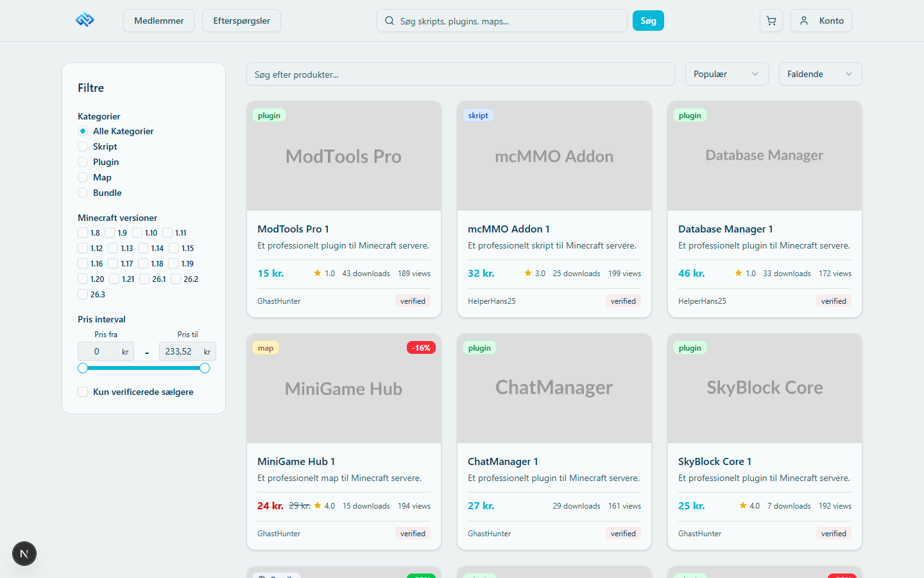
Task: Open the Database Manager thumbnail
Action: tap(765, 156)
